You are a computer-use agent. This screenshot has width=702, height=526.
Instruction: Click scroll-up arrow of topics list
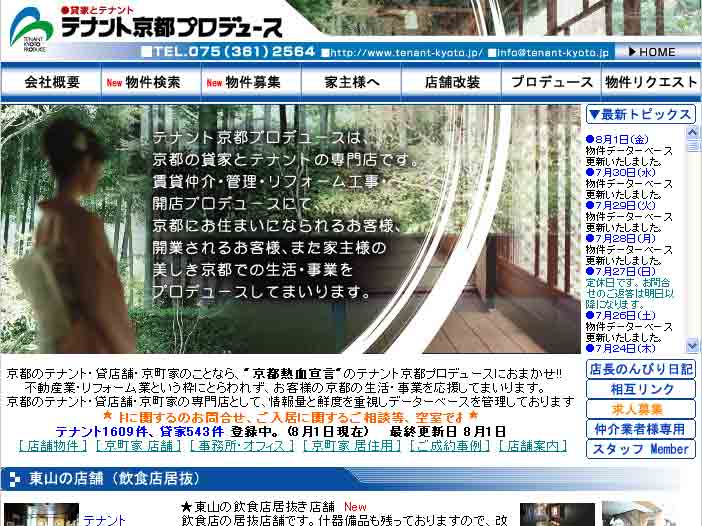(x=692, y=132)
